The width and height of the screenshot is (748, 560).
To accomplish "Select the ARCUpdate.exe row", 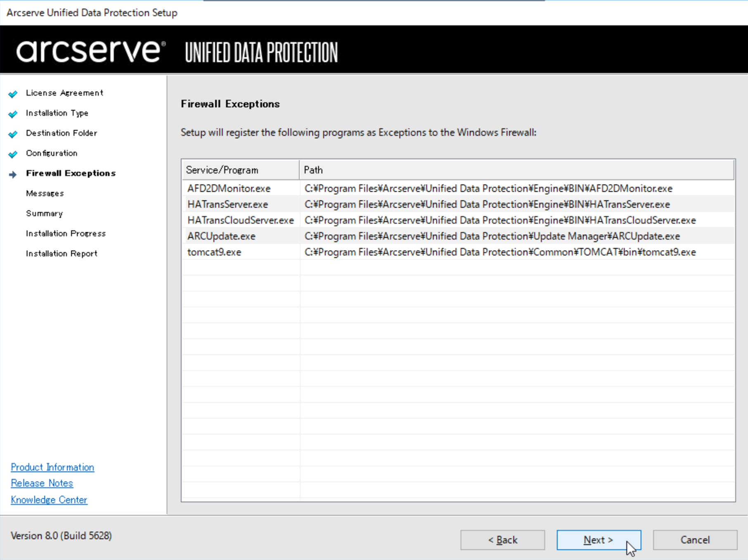I will tap(458, 236).
